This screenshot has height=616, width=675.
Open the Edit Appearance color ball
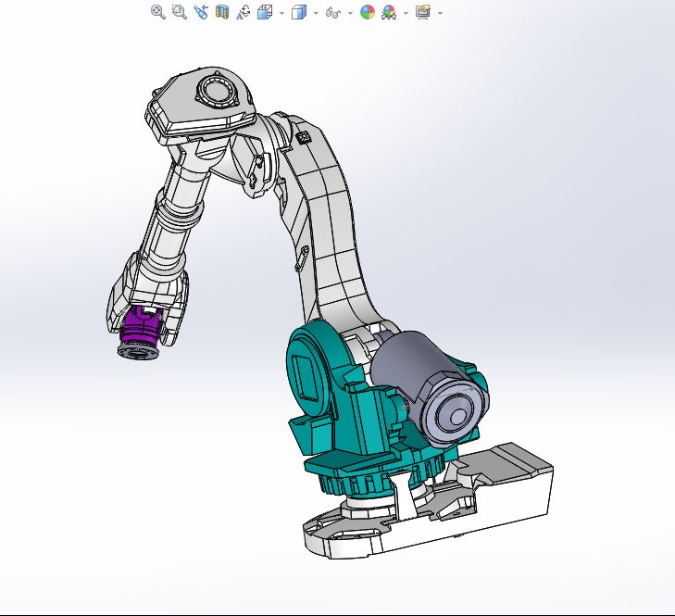[x=368, y=12]
